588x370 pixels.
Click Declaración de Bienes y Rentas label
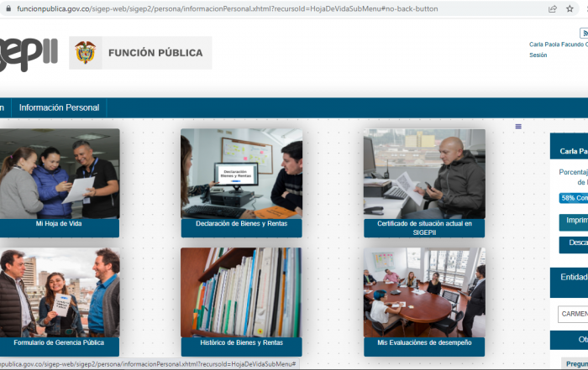(242, 228)
